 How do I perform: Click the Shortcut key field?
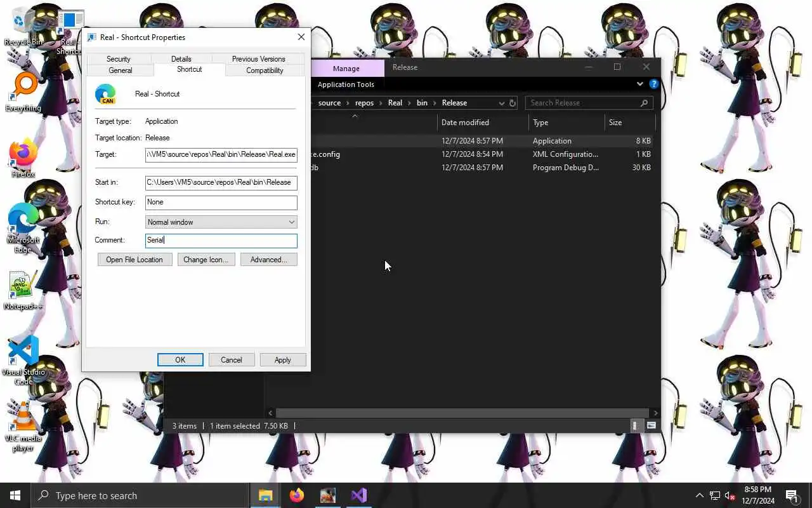tap(221, 202)
